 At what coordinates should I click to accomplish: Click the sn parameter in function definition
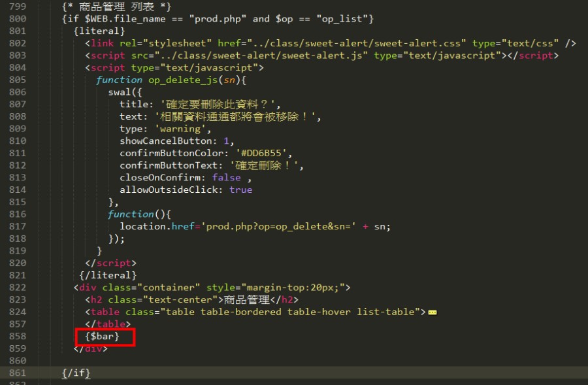[229, 80]
